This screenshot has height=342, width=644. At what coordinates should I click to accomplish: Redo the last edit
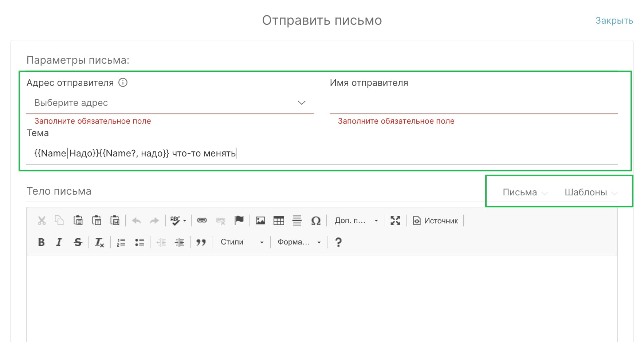(x=154, y=220)
